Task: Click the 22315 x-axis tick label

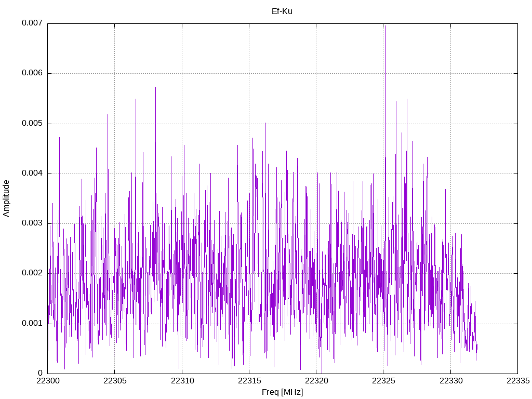Action: point(249,381)
